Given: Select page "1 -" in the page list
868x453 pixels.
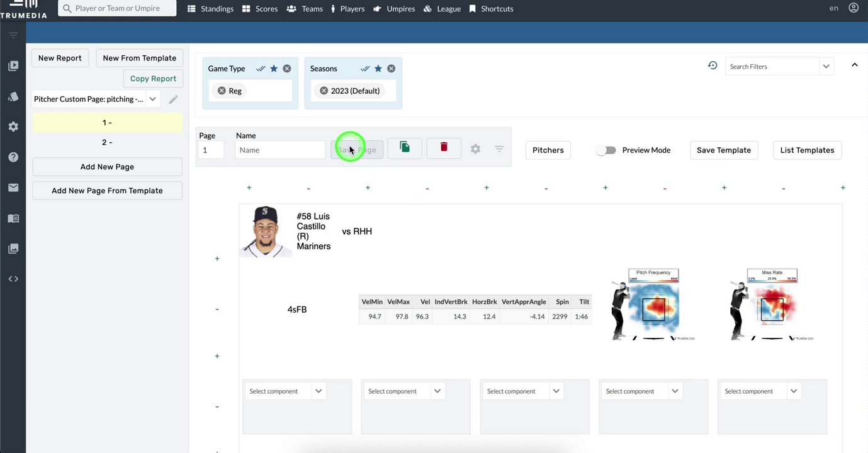Looking at the screenshot, I should click(107, 123).
